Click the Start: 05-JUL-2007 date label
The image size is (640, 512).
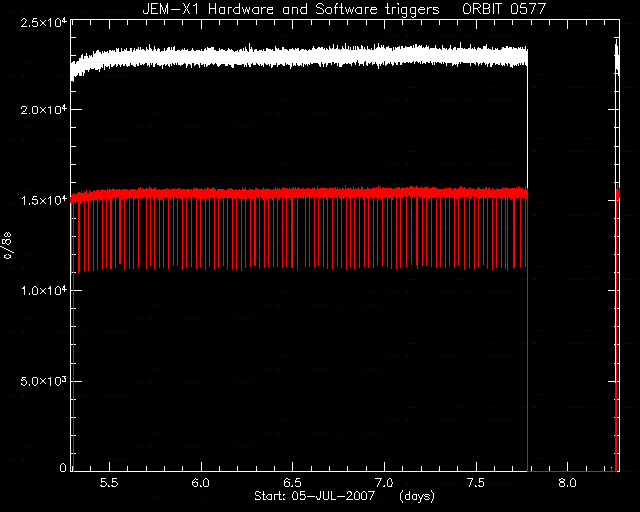point(314,496)
